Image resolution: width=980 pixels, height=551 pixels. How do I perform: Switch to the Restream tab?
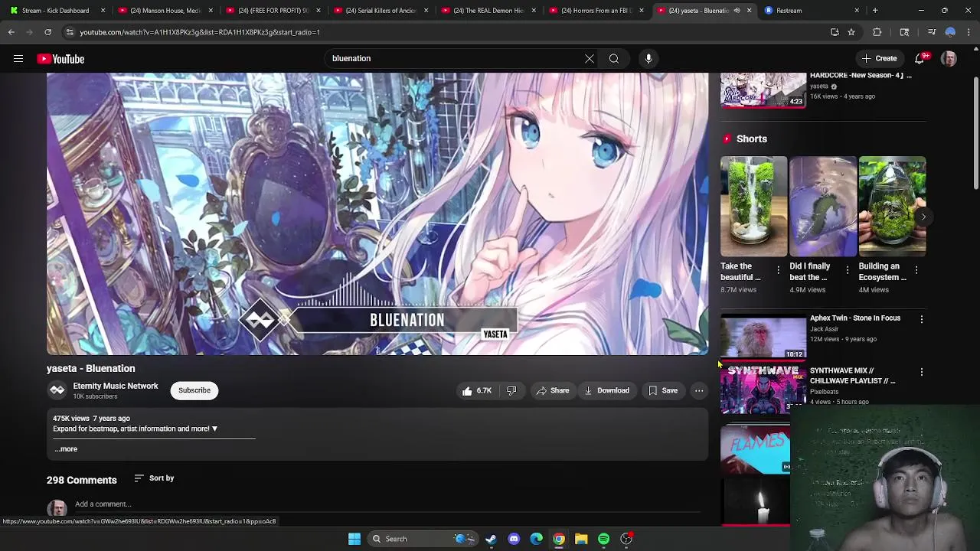[x=810, y=11]
